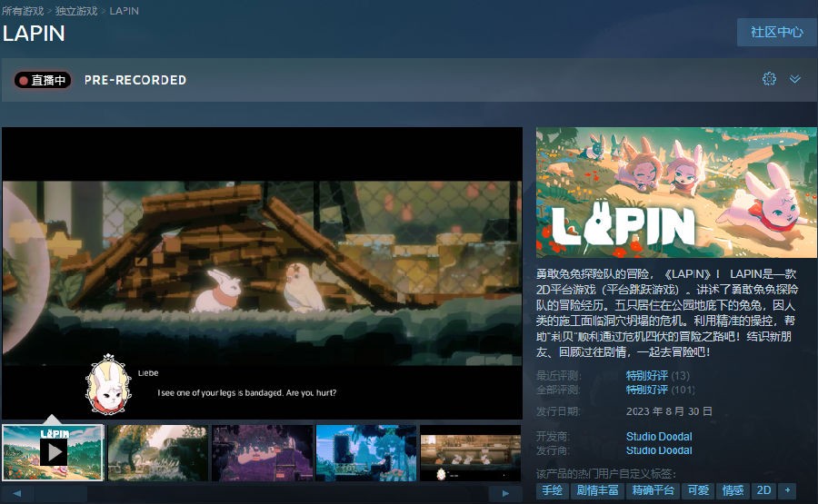Select the 手绘 tag

[552, 490]
